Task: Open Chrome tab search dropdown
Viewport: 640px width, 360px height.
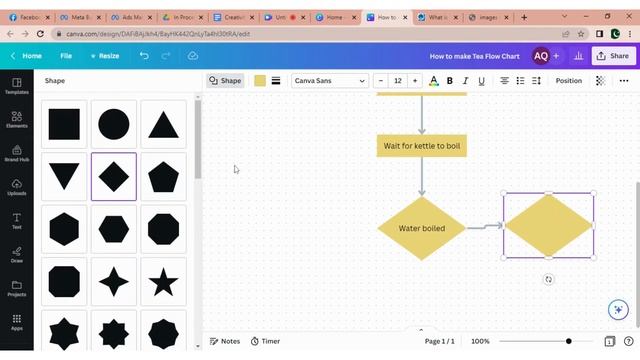Action: [564, 17]
